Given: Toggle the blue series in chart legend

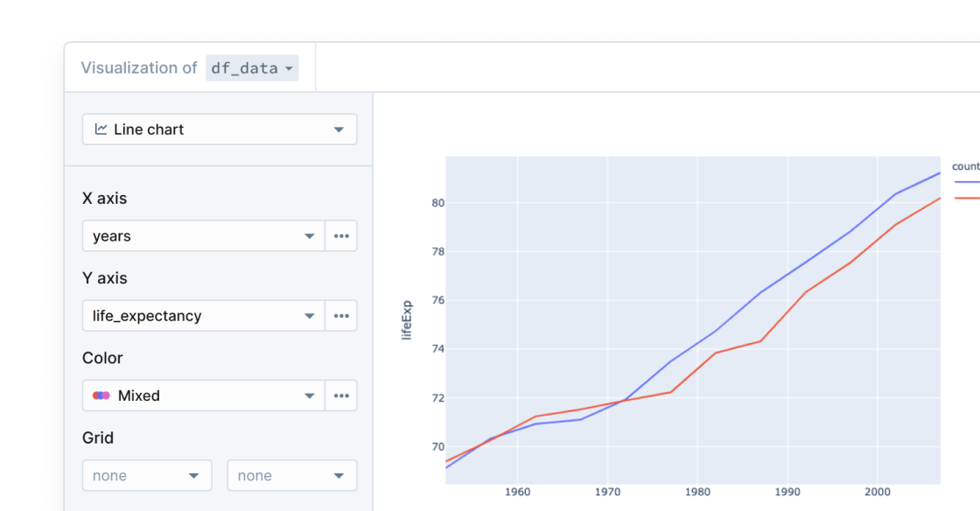Looking at the screenshot, I should point(967,182).
